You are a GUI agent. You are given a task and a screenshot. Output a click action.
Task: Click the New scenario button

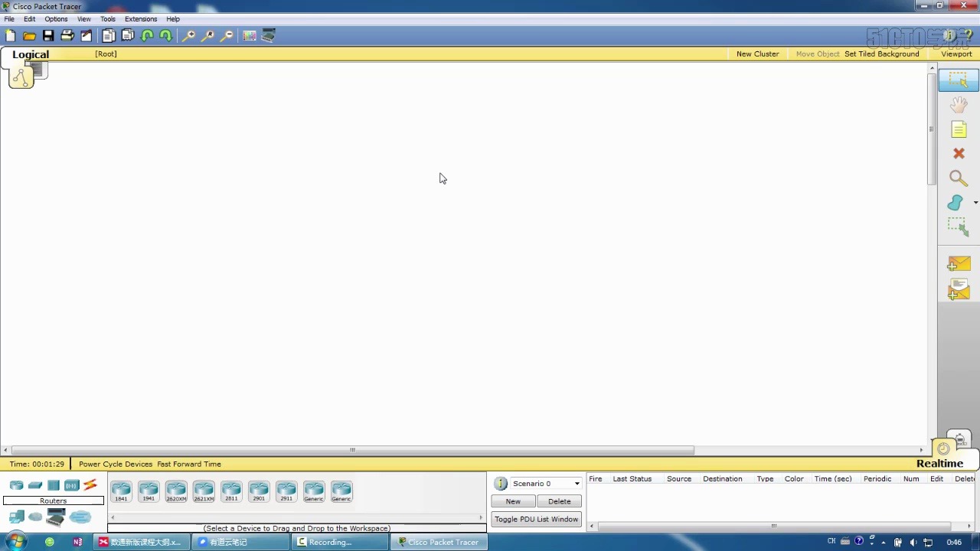point(513,501)
